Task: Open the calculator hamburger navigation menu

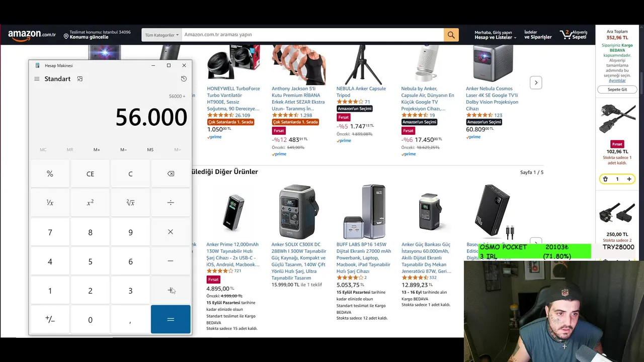Action: (37, 79)
